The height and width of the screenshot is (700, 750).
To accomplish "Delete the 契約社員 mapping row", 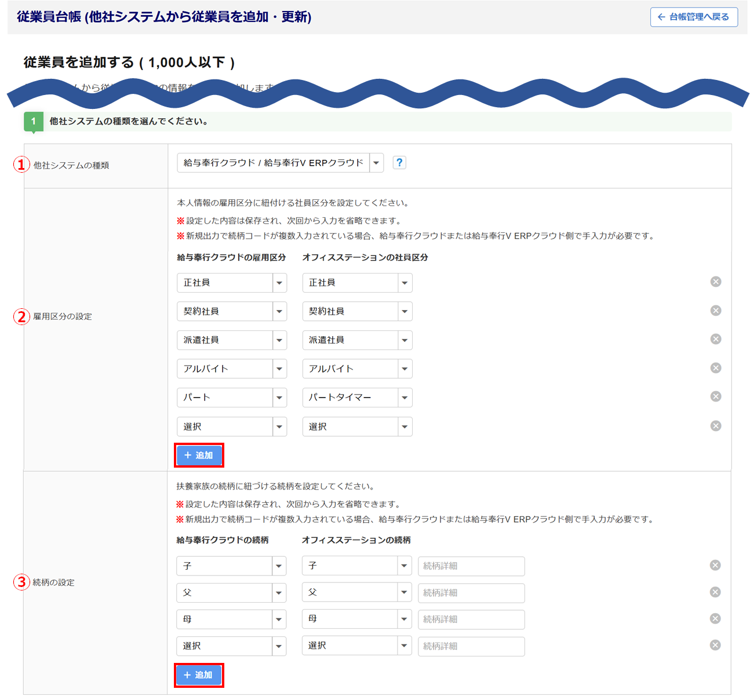I will pyautogui.click(x=716, y=311).
